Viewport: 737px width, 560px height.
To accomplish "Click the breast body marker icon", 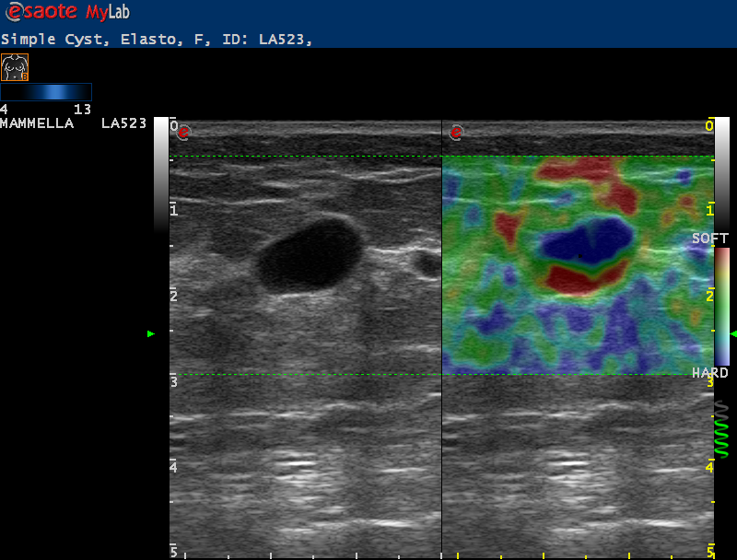I will [15, 67].
